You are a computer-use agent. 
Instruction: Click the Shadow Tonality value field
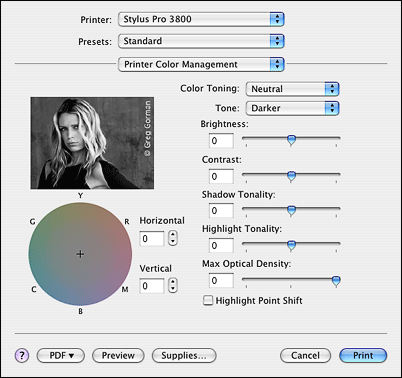(221, 211)
